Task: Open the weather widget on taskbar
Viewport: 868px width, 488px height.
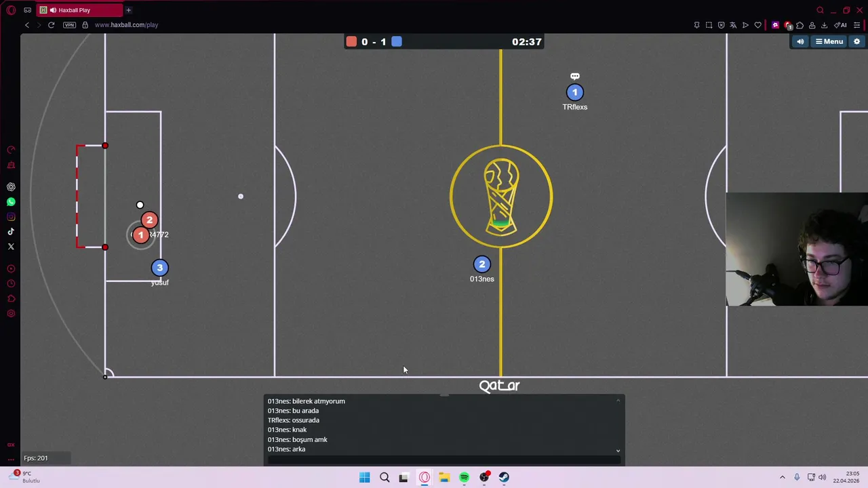Action: tap(26, 477)
